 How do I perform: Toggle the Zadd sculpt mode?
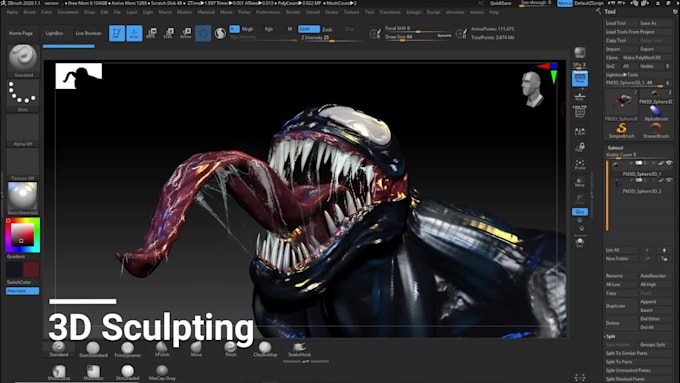[x=309, y=29]
